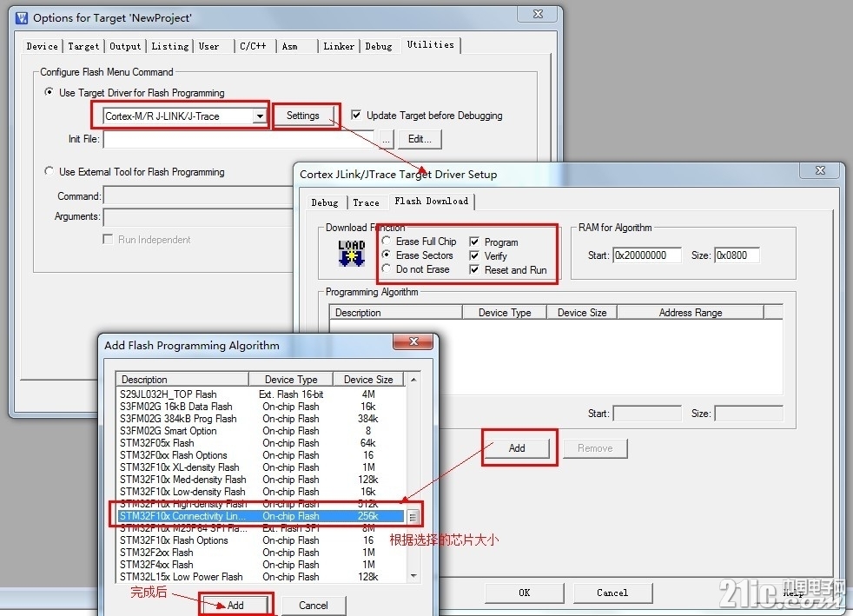Image resolution: width=853 pixels, height=616 pixels.
Task: Click Device Size header in Add Flash list
Action: click(x=368, y=380)
